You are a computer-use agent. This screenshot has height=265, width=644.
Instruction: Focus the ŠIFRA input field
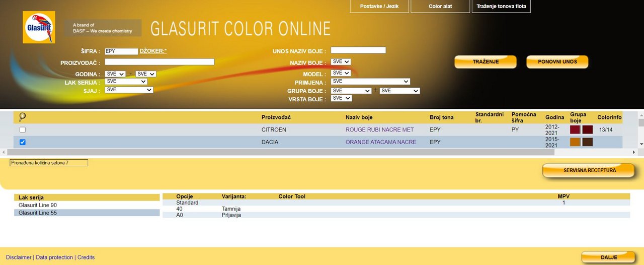pyautogui.click(x=121, y=51)
